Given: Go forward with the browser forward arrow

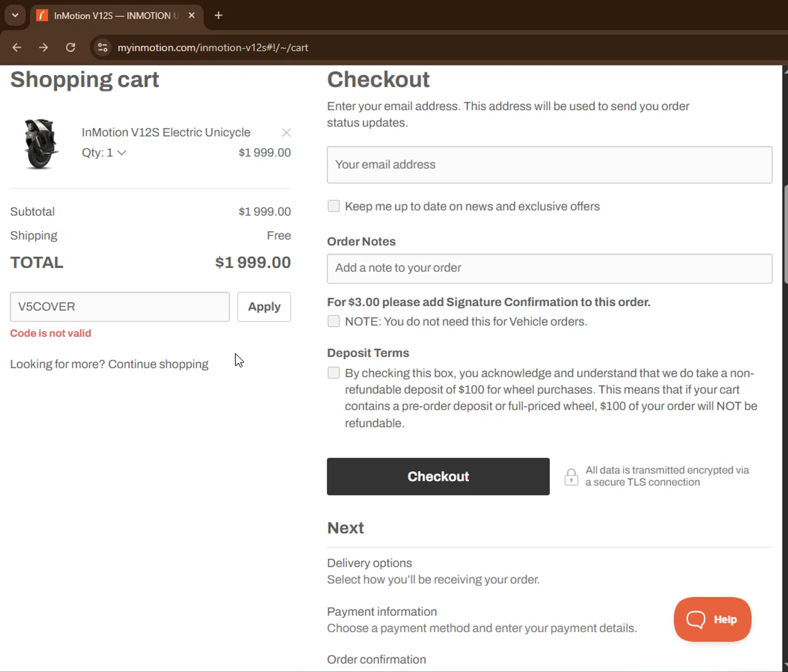Looking at the screenshot, I should pos(44,47).
